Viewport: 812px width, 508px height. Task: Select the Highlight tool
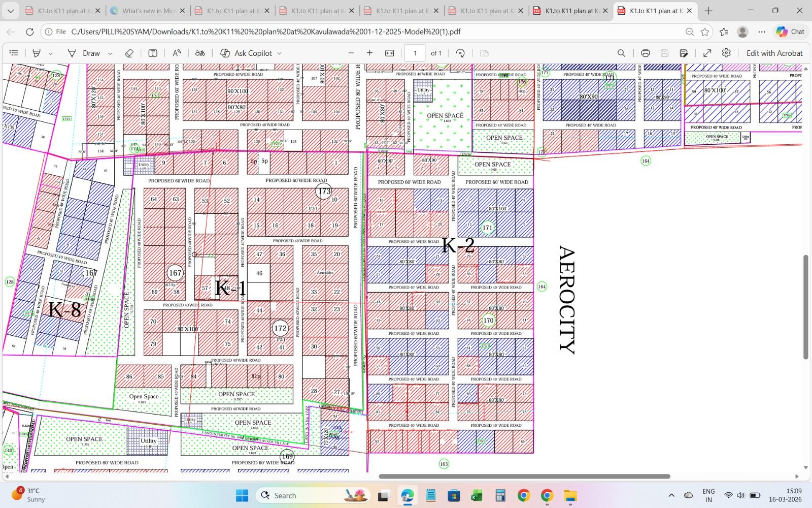tap(37, 53)
